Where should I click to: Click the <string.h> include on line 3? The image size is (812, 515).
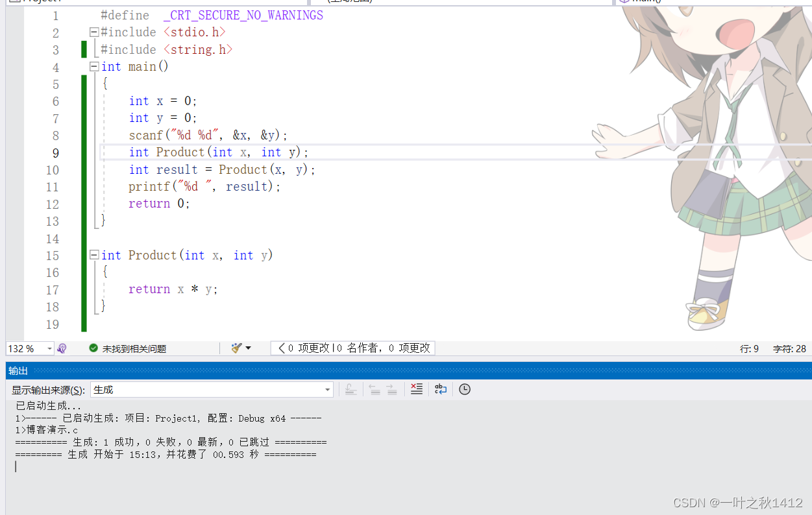click(197, 49)
